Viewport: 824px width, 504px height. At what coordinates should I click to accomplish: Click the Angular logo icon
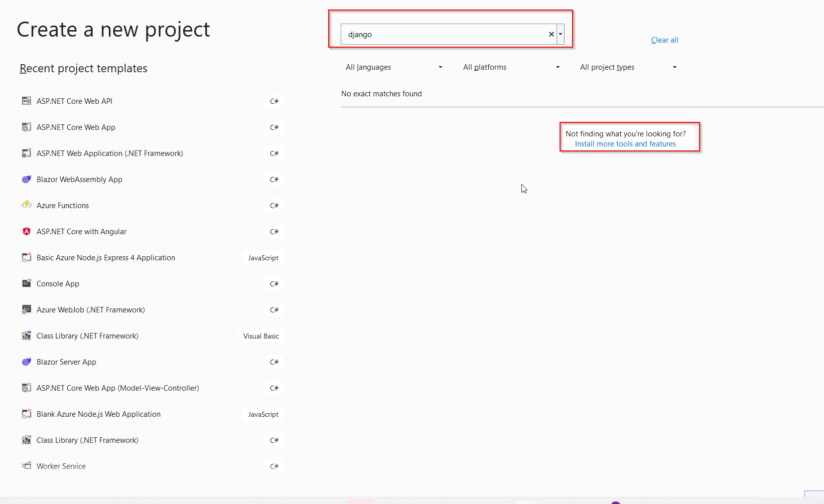pos(27,231)
